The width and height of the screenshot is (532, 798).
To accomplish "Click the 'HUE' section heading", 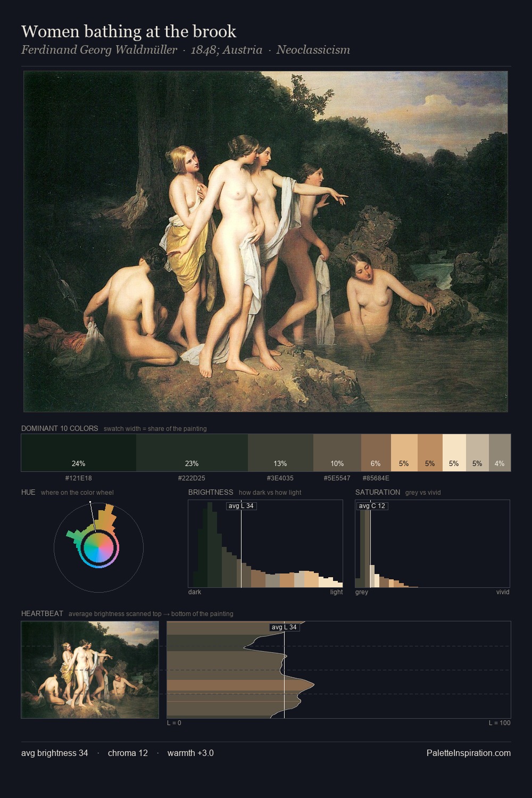I will (28, 492).
